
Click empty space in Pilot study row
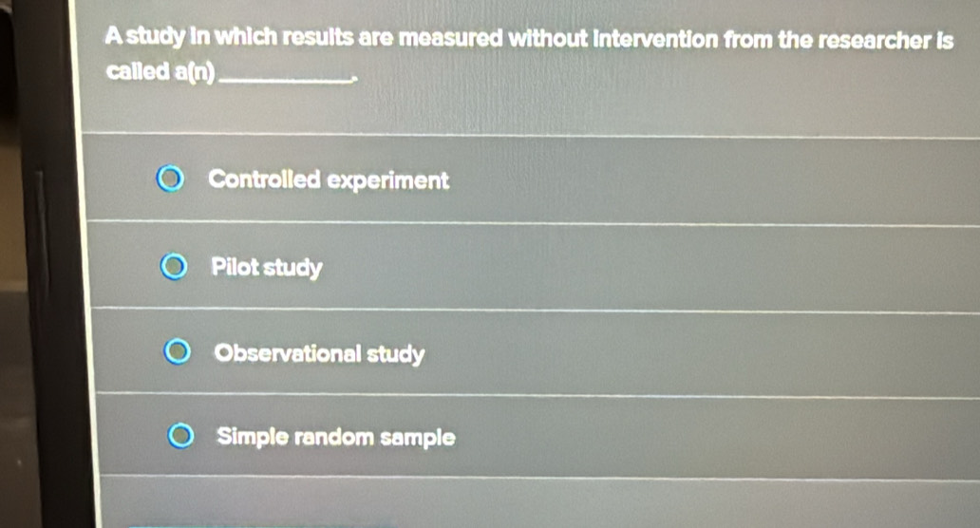tap(665, 268)
